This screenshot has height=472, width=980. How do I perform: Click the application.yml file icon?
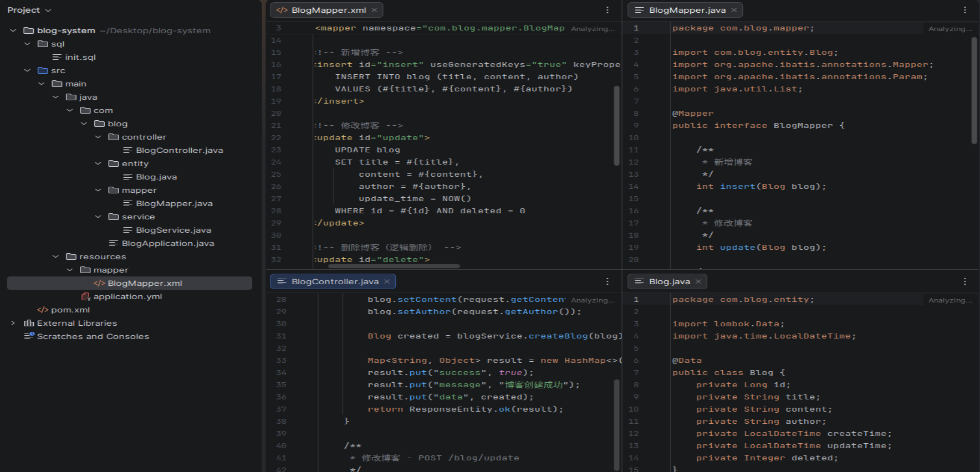point(85,296)
